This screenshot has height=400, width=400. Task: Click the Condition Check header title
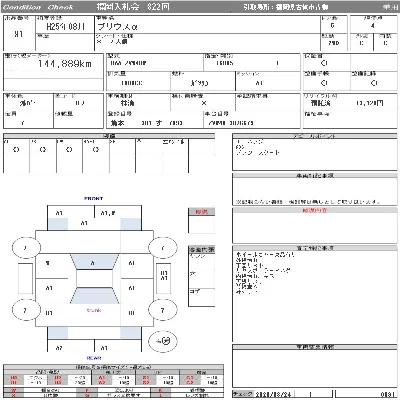38,7
